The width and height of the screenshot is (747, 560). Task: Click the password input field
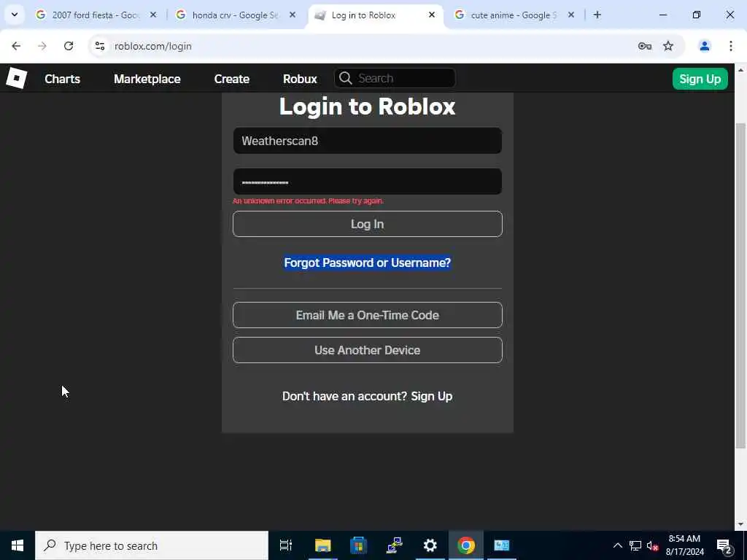[368, 182]
